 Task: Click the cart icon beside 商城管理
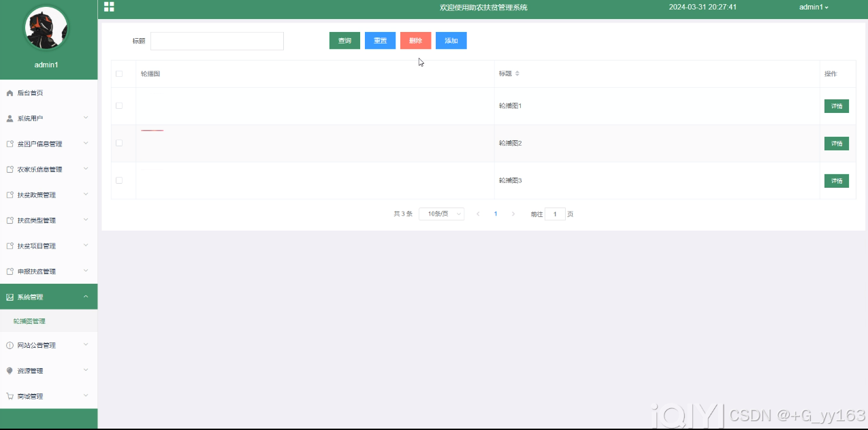(10, 396)
